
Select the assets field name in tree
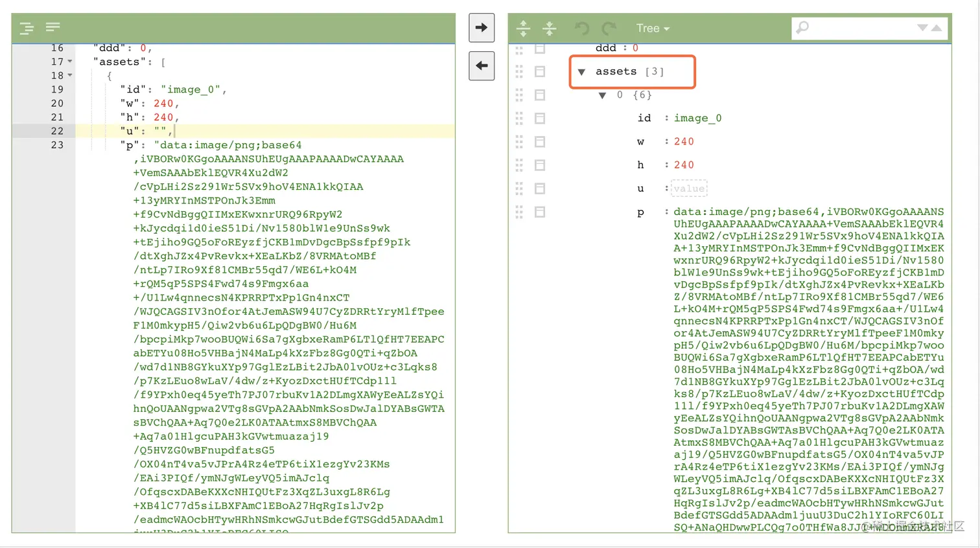click(616, 71)
